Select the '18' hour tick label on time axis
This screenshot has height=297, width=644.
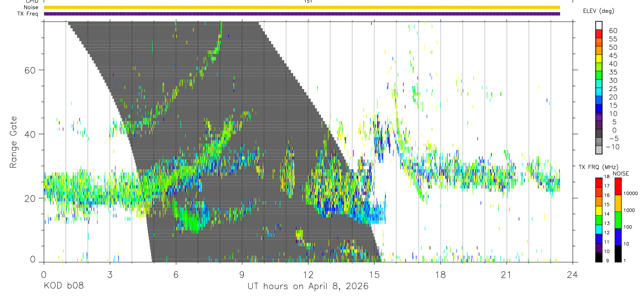pos(441,274)
